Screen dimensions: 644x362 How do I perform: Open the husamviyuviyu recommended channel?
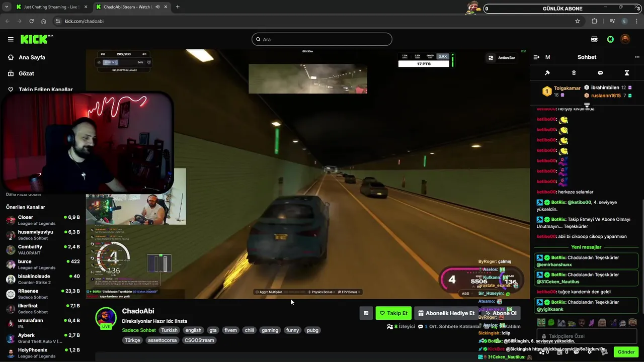tap(43, 235)
